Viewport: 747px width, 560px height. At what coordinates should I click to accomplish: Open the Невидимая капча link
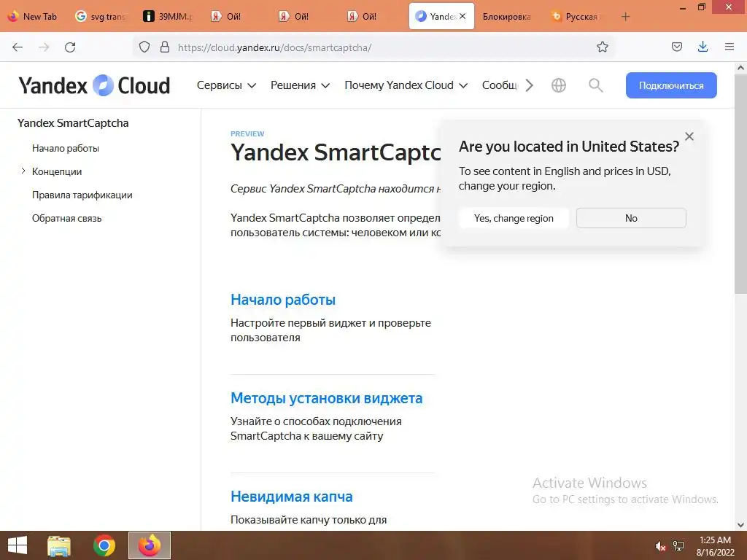click(292, 496)
